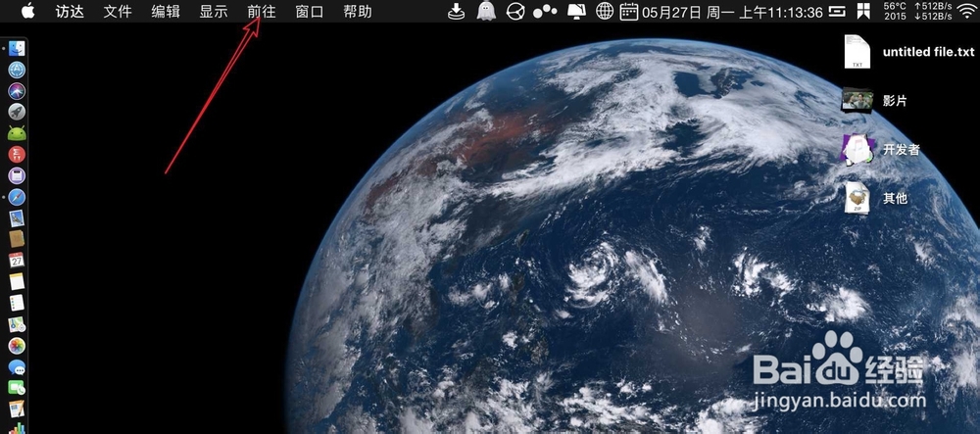Click the stacked rectangle icon after the clock
This screenshot has width=980, height=434.
(837, 11)
